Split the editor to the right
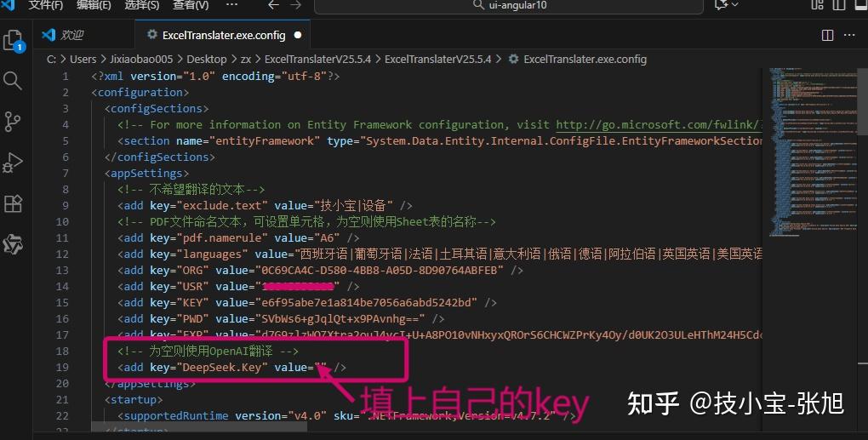 (x=828, y=36)
